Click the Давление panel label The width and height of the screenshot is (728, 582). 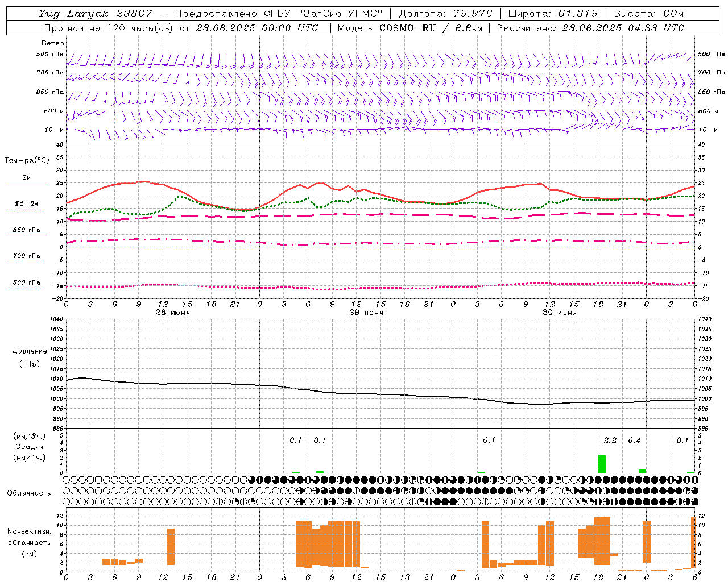(30, 351)
